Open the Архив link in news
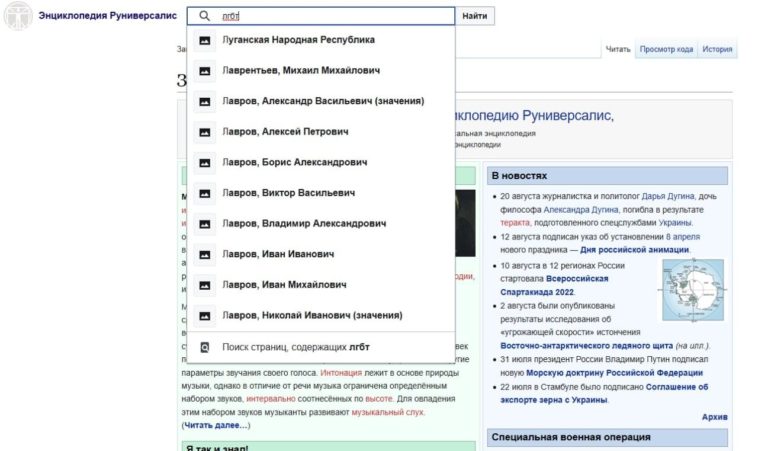Image resolution: width=758 pixels, height=451 pixels. [714, 416]
